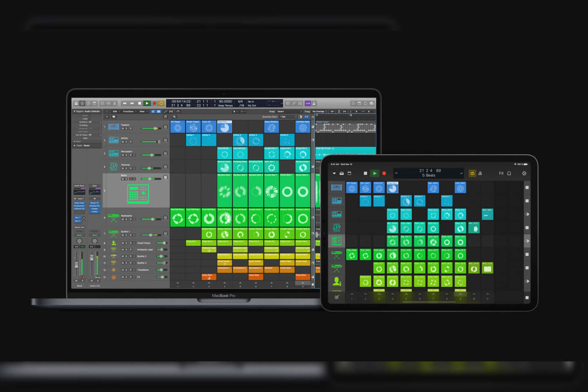
Task: Trigger the first Toppers cell on the MacBook
Action: tap(178, 127)
